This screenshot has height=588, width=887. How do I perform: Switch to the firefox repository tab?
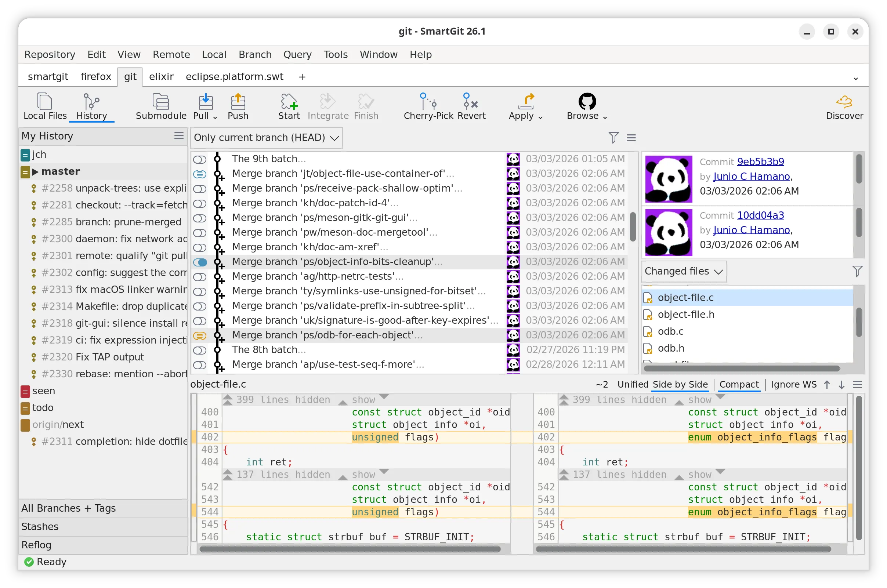click(x=95, y=76)
